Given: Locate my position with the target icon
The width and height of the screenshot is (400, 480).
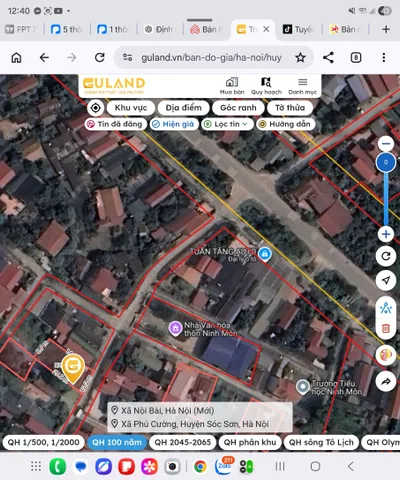Looking at the screenshot, I should click(96, 108).
